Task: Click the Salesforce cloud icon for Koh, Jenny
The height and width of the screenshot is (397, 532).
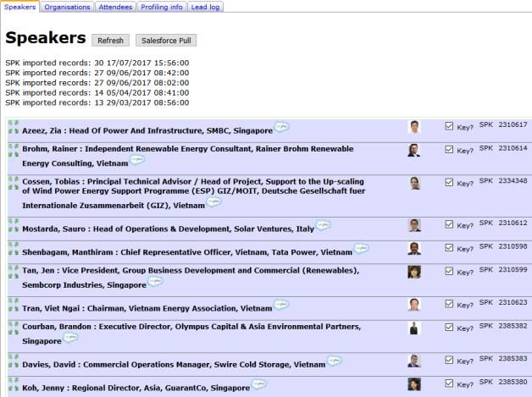Action: coord(259,384)
